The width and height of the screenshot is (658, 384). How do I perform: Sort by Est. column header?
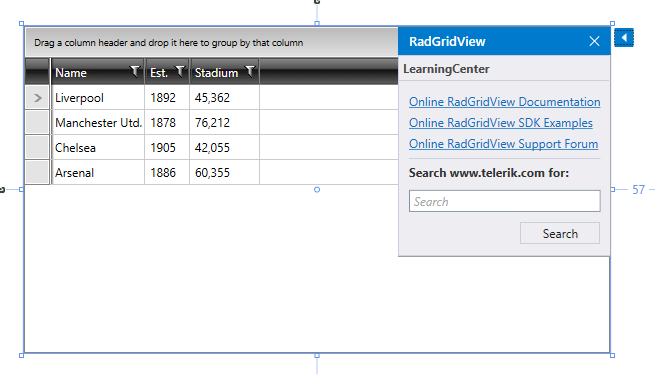click(x=167, y=72)
